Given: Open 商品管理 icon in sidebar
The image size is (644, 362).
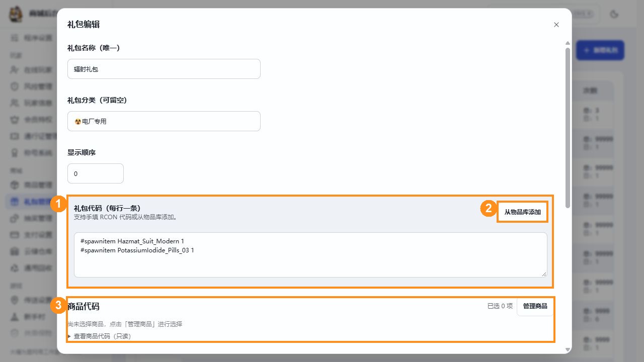Looking at the screenshot, I should [x=15, y=185].
